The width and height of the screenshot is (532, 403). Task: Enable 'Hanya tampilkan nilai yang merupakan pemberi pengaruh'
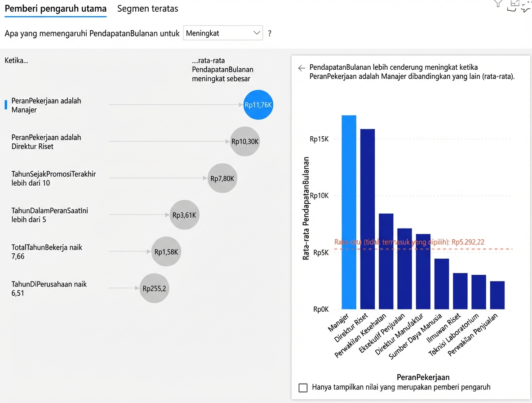tap(303, 387)
